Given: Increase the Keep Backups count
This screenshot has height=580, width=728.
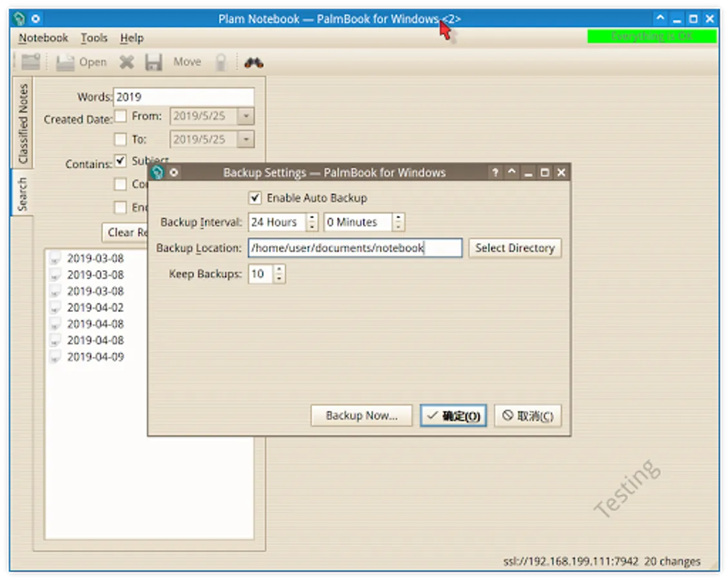Looking at the screenshot, I should pos(279,269).
